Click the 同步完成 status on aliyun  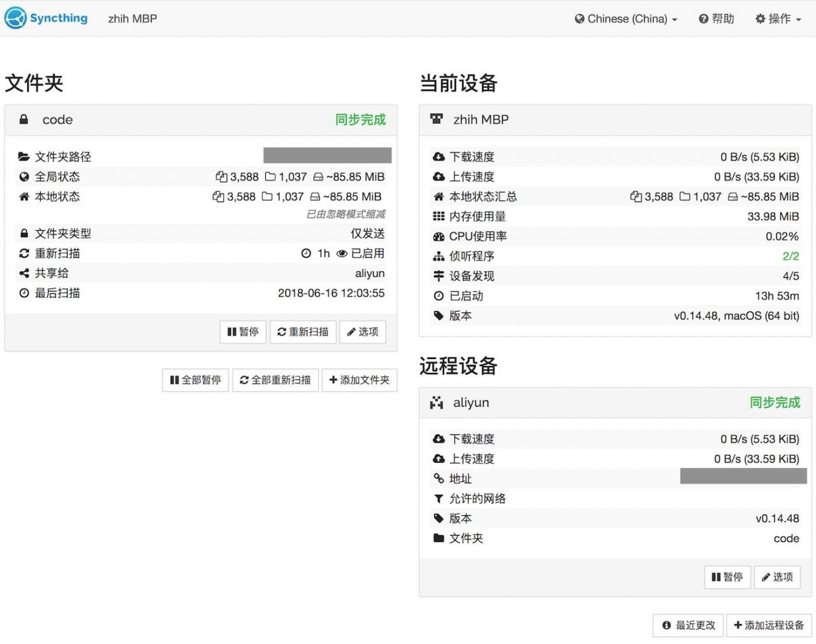coord(775,402)
